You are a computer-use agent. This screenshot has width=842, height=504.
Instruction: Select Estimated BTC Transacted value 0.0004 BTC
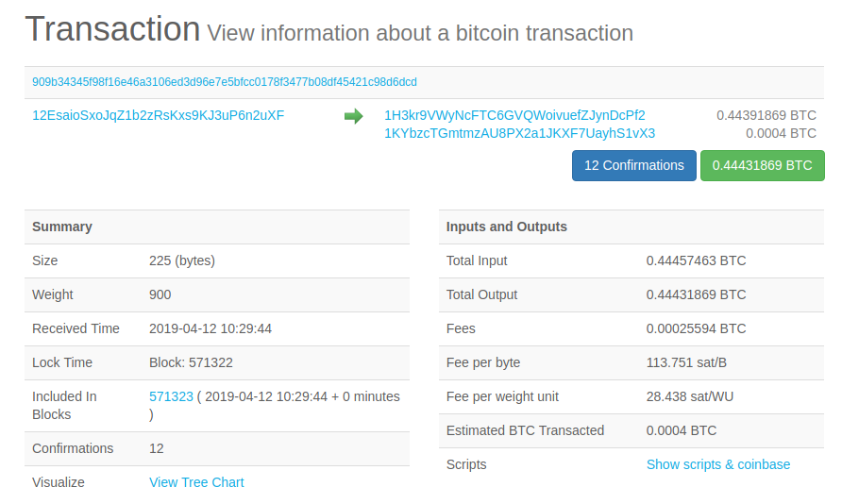coord(682,430)
